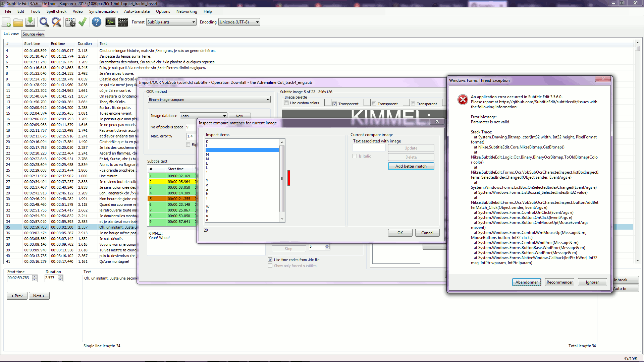Click the third image palette color swatch

coord(406,103)
